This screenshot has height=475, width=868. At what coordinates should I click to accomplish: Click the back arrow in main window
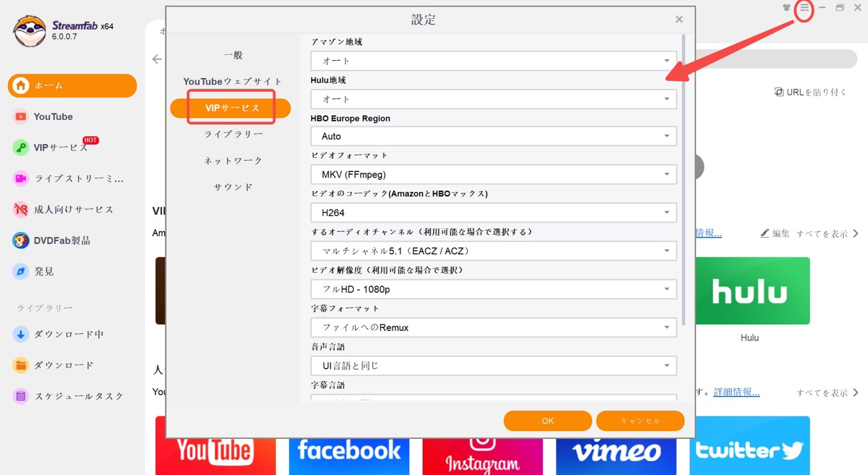pos(157,59)
